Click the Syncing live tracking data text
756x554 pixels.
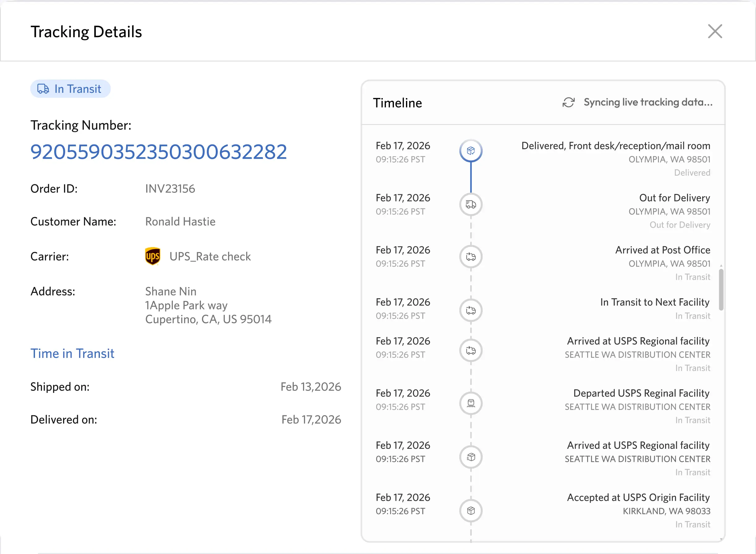click(x=648, y=102)
